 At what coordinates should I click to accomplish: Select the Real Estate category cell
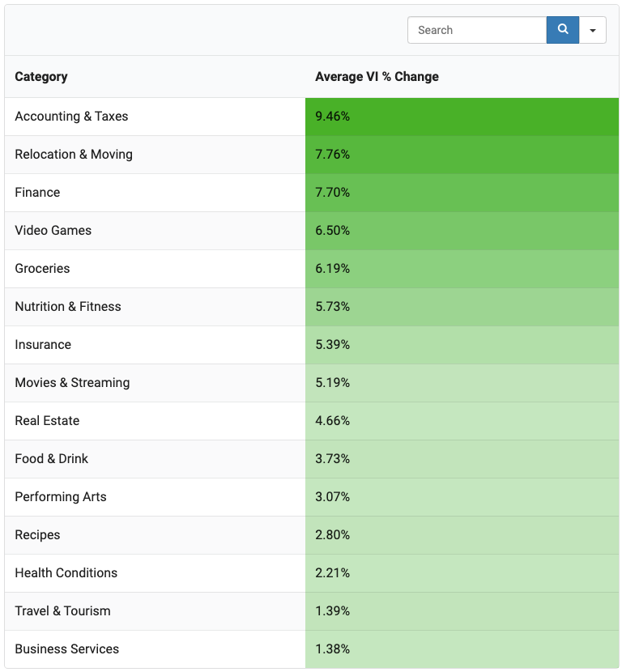coord(155,421)
